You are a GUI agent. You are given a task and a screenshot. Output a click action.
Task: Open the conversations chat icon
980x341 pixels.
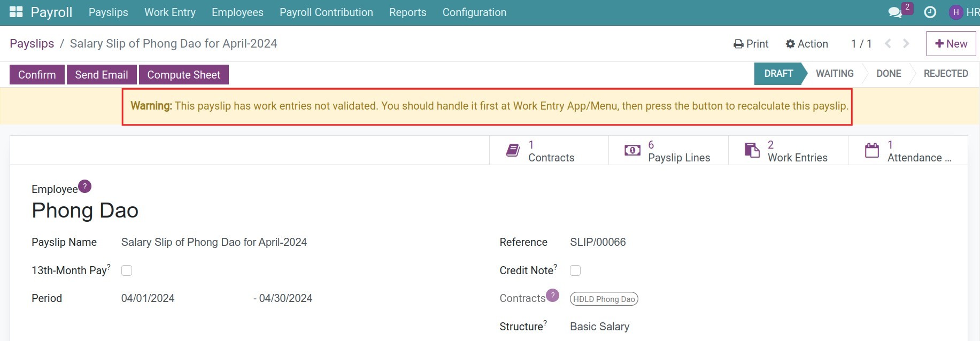[x=895, y=12]
